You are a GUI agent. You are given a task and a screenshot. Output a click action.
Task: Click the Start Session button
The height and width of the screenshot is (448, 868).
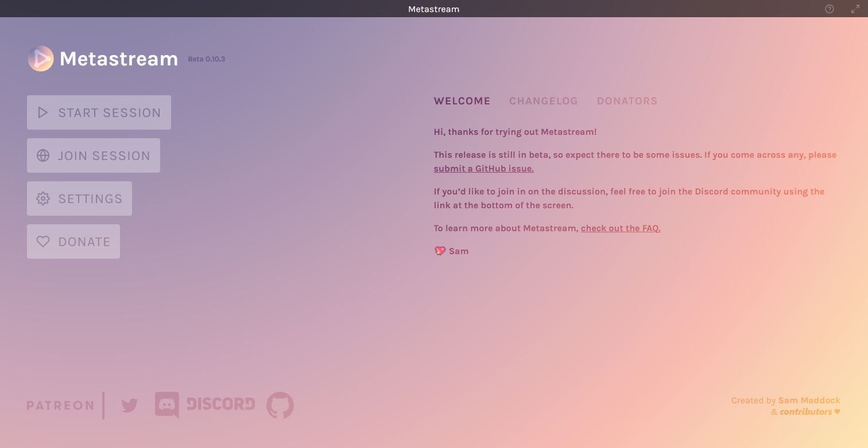coord(99,112)
